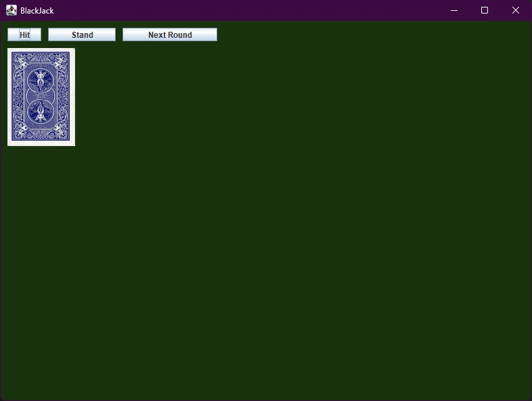
Task: Open the BlackJack title bar app icon
Action: coord(12,10)
